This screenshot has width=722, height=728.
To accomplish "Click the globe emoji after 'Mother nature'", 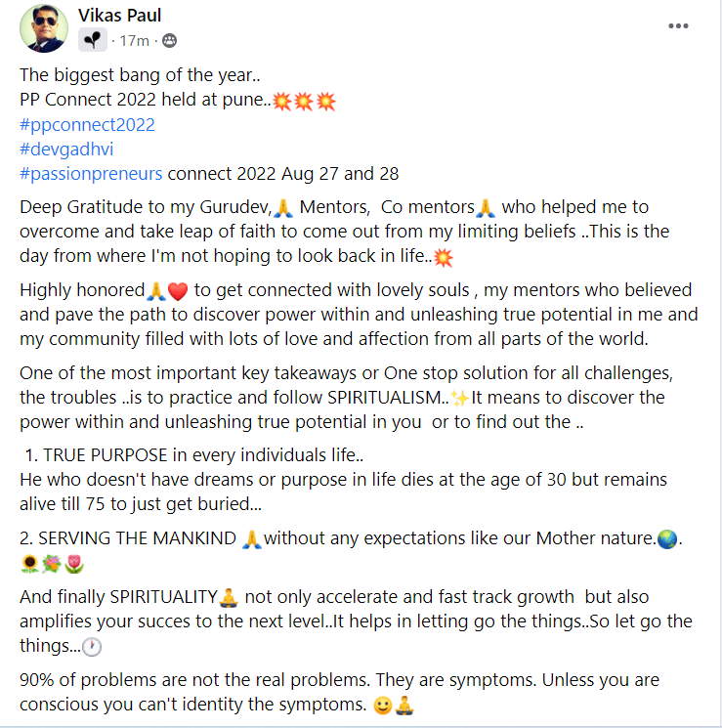I will coord(665,537).
